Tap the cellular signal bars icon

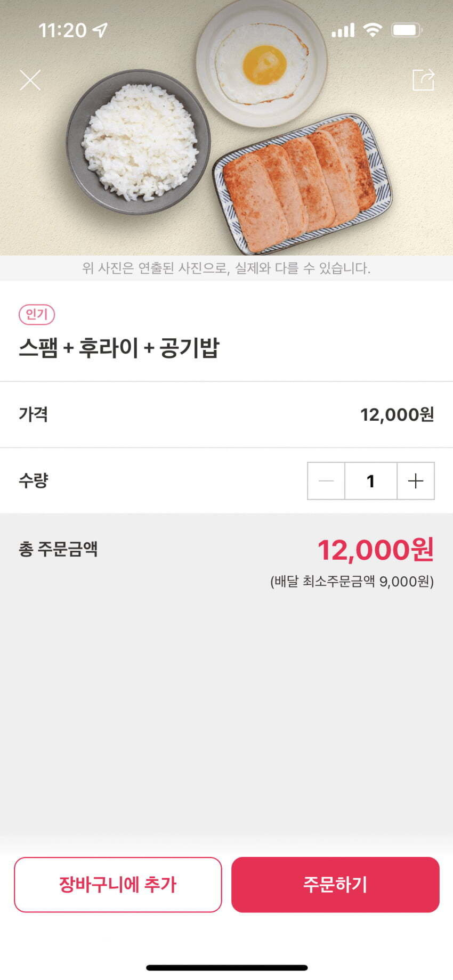tap(343, 30)
